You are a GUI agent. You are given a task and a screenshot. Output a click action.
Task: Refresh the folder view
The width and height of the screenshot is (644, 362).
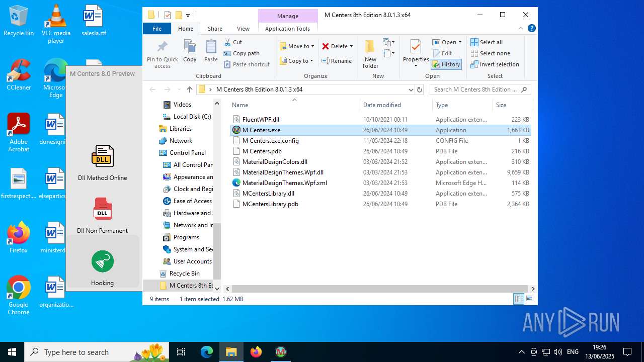click(x=420, y=89)
